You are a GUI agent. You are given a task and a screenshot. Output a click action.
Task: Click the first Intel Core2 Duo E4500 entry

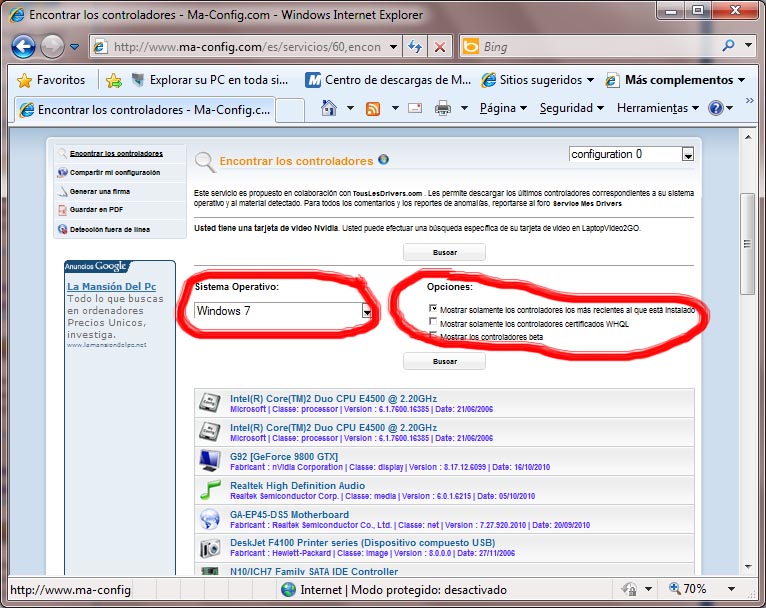[x=444, y=403]
